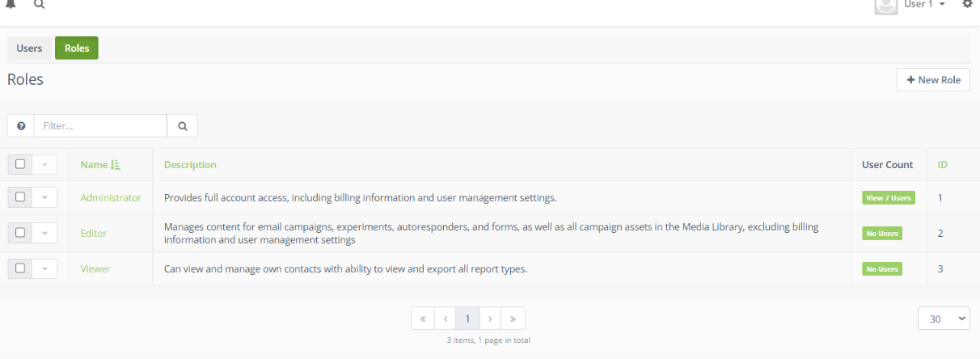Select the Viewer row checkbox
The image size is (980, 359).
pyautogui.click(x=20, y=268)
